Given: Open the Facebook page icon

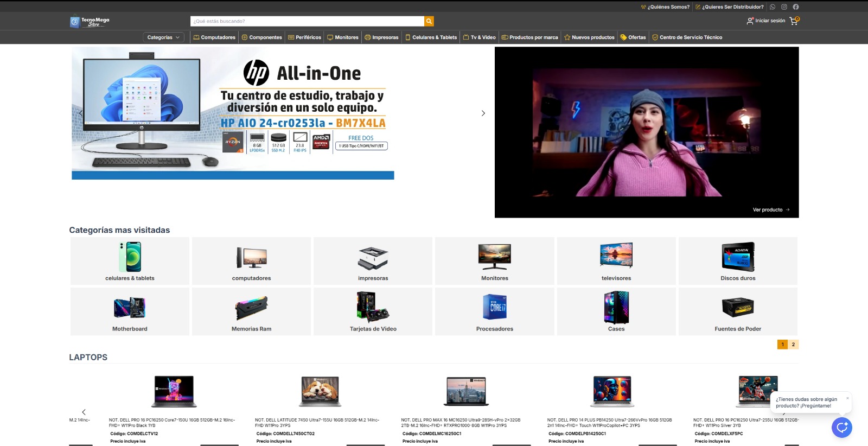Looking at the screenshot, I should [796, 7].
